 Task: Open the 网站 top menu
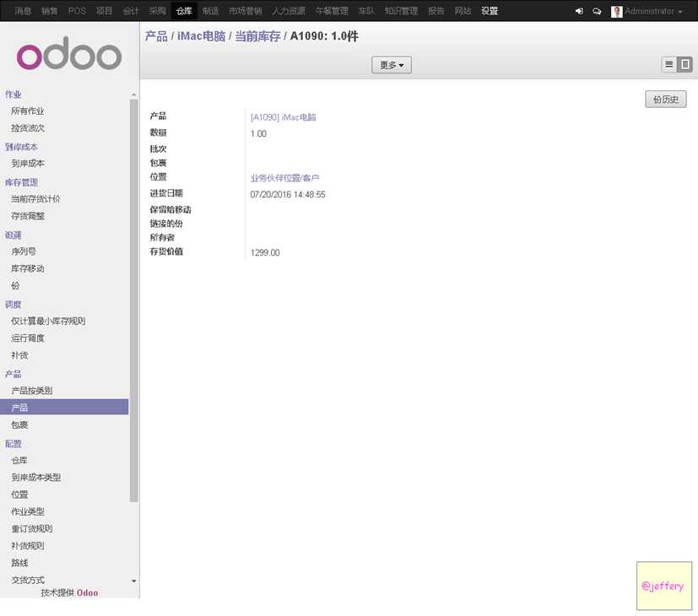pyautogui.click(x=463, y=11)
